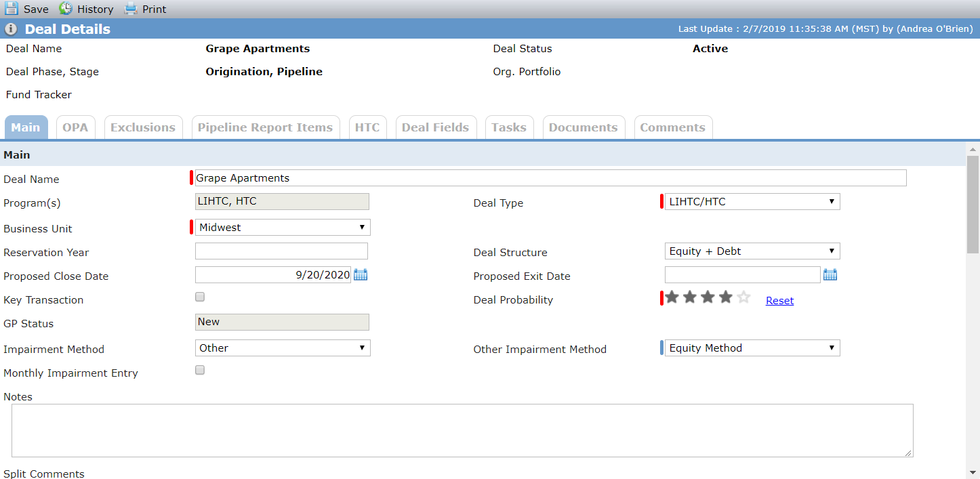Set Deal Probability to one star
980x479 pixels.
(x=672, y=297)
